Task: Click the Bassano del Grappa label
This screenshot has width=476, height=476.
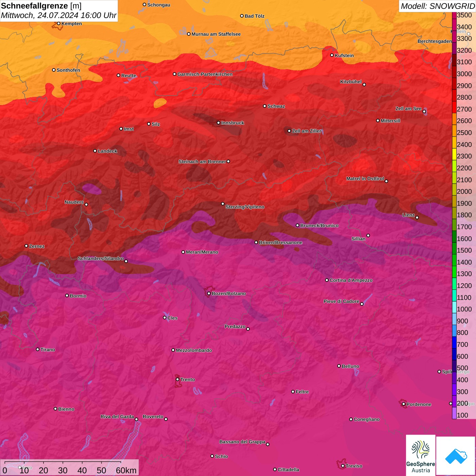Action: pyautogui.click(x=242, y=442)
